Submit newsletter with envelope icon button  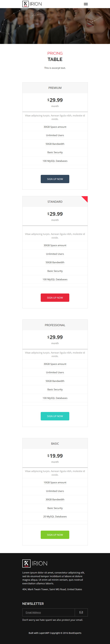[x=81, y=612]
